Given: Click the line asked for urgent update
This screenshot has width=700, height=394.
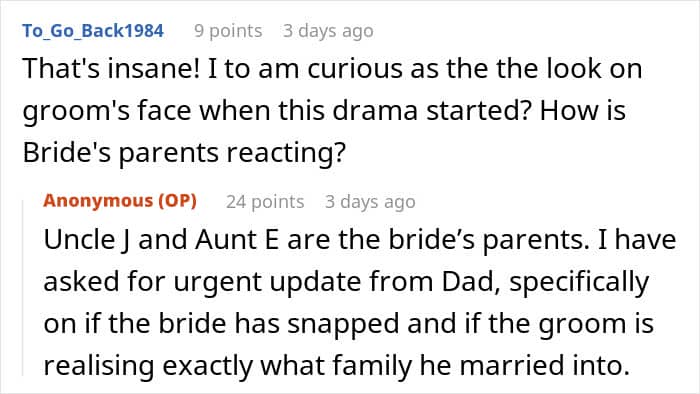Looking at the screenshot, I should pyautogui.click(x=346, y=282).
